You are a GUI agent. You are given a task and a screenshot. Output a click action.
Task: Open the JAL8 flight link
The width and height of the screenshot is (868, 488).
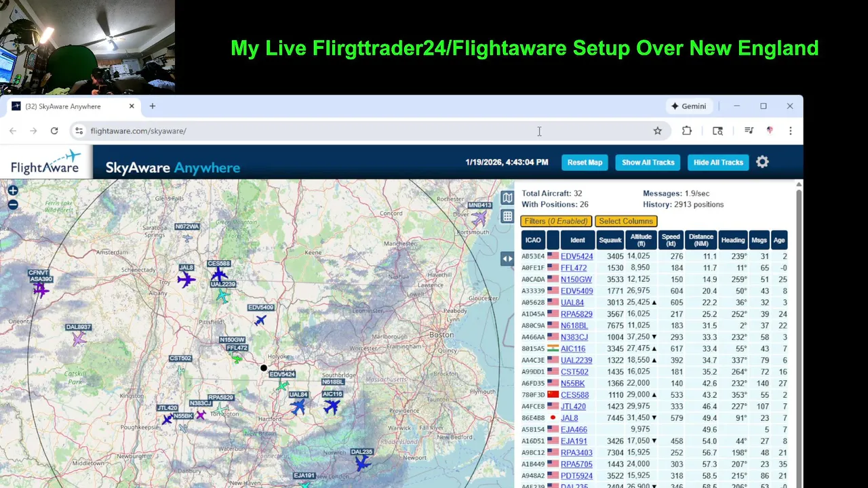(569, 418)
